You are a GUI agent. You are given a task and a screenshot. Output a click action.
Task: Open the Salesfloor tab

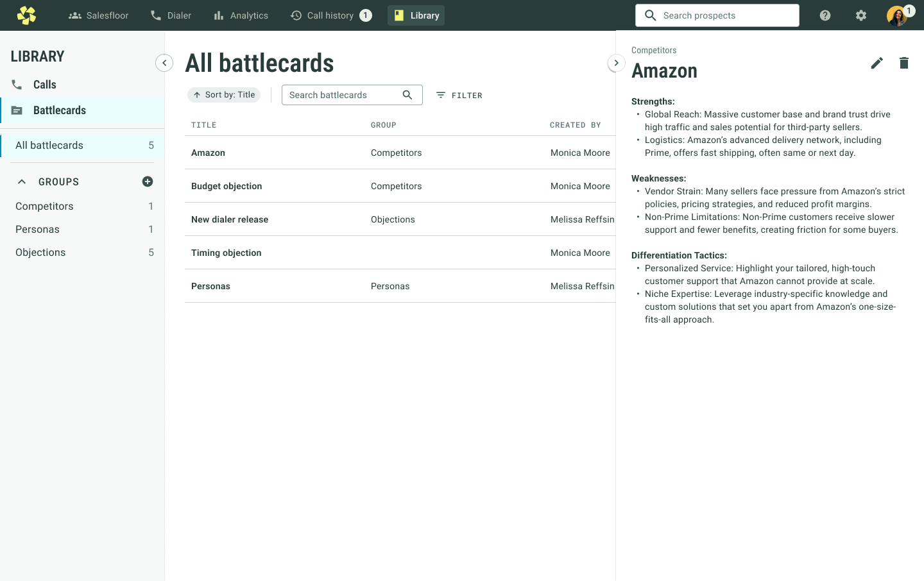(98, 15)
